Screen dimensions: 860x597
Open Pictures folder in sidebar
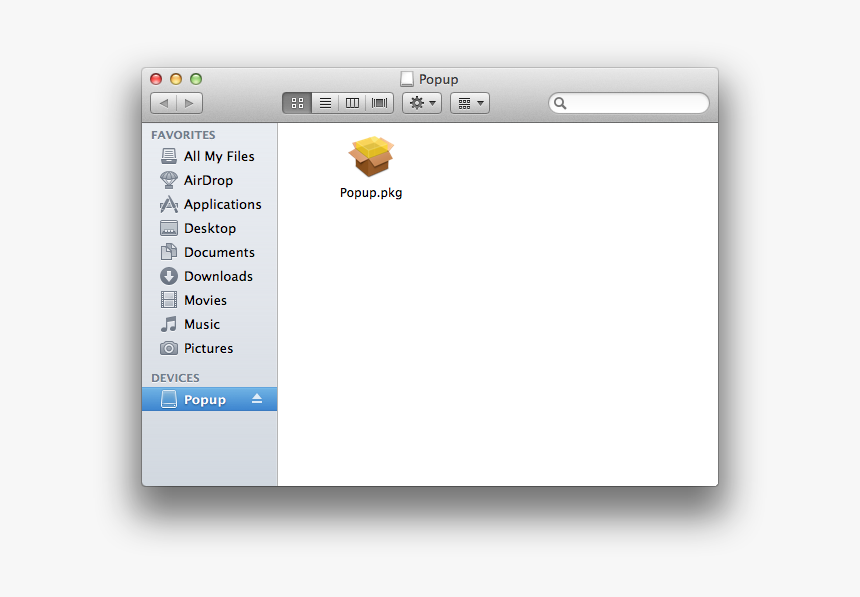(x=210, y=348)
